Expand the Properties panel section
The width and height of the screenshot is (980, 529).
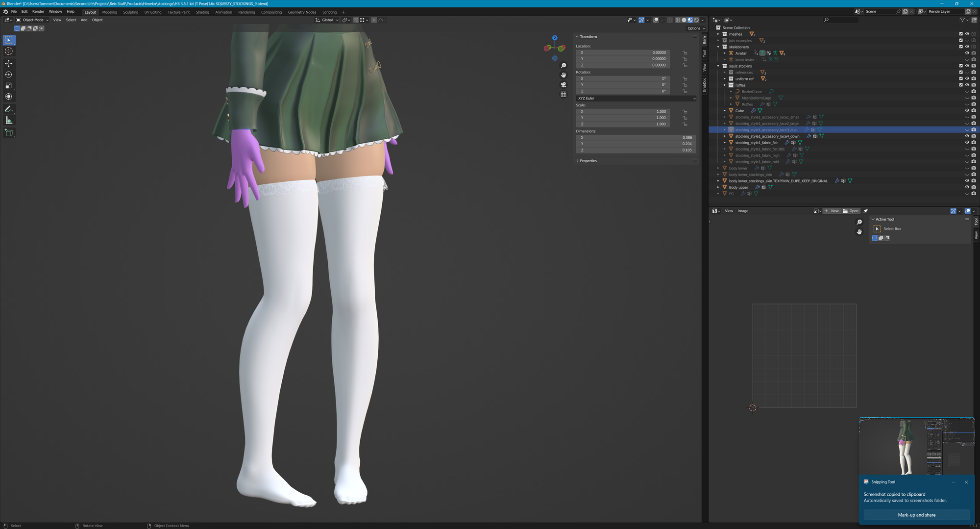pyautogui.click(x=588, y=161)
